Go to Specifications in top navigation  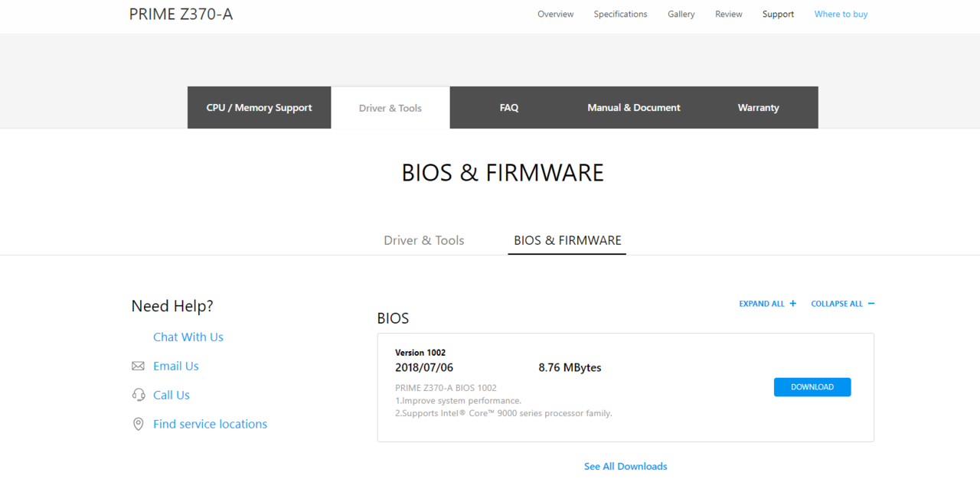tap(620, 15)
